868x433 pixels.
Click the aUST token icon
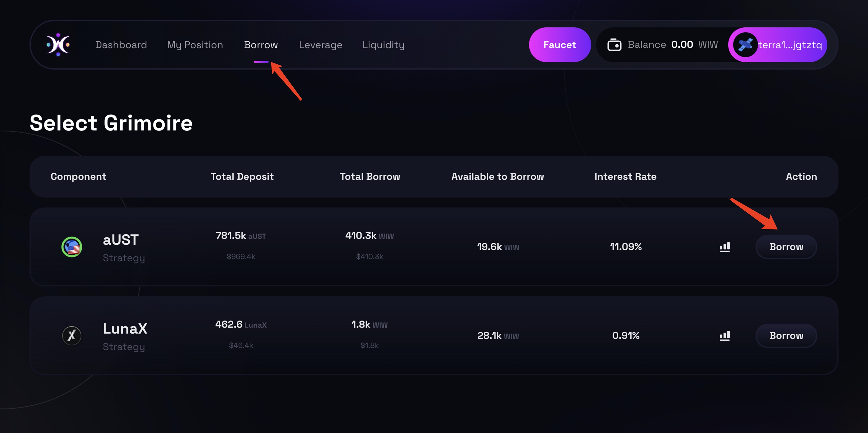pos(72,247)
